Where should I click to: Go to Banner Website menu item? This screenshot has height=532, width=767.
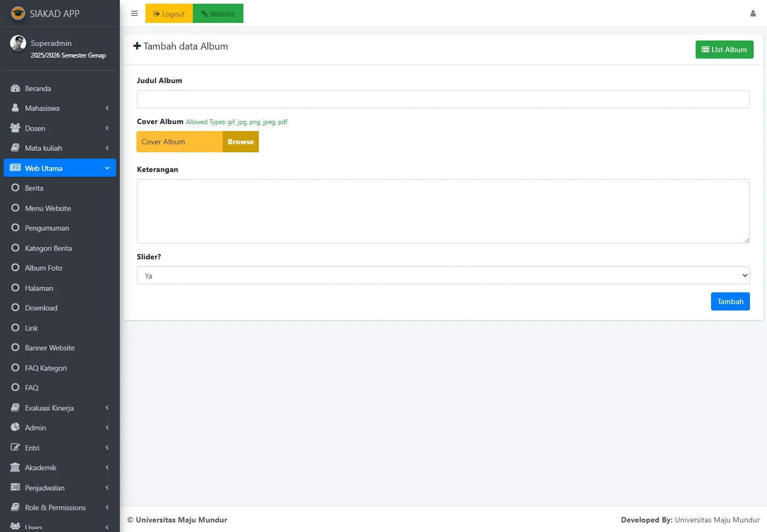[x=50, y=348]
